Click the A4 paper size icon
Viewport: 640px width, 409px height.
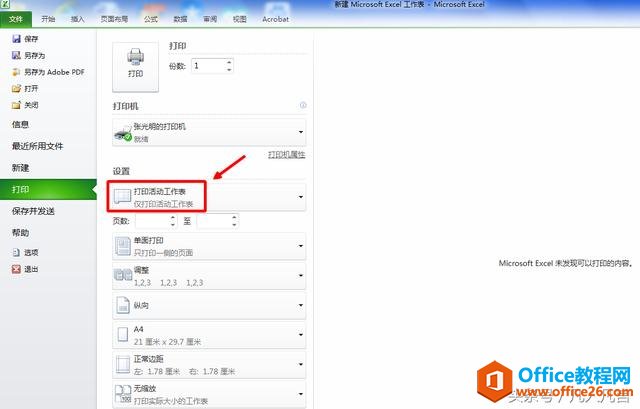click(x=123, y=335)
